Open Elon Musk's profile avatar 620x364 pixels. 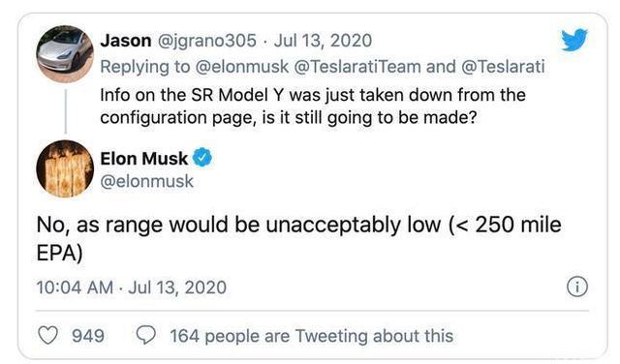point(65,168)
